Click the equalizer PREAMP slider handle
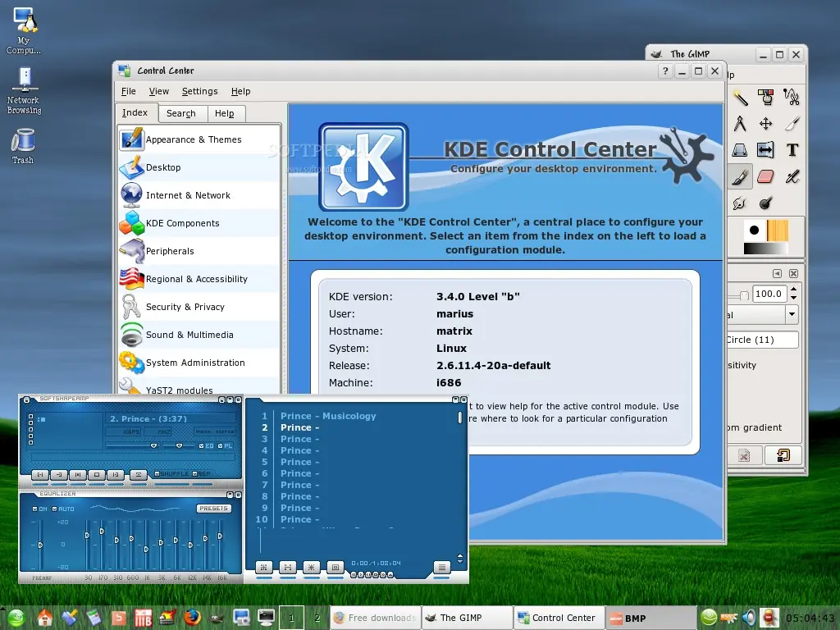The width and height of the screenshot is (840, 630). (40, 545)
